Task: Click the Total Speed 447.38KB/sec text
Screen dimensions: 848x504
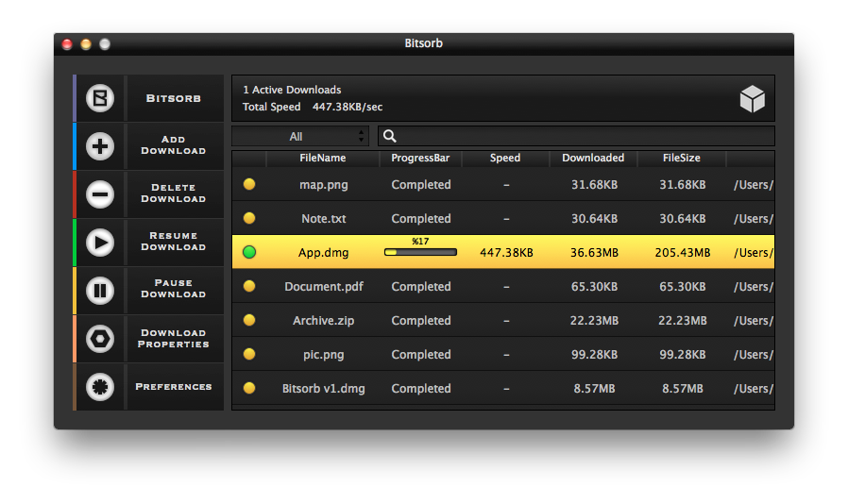Action: tap(312, 107)
